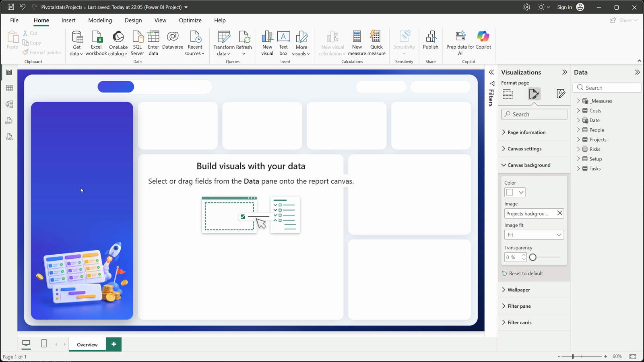This screenshot has width=644, height=362.
Task: Open Build visual pane tab
Action: [508, 94]
